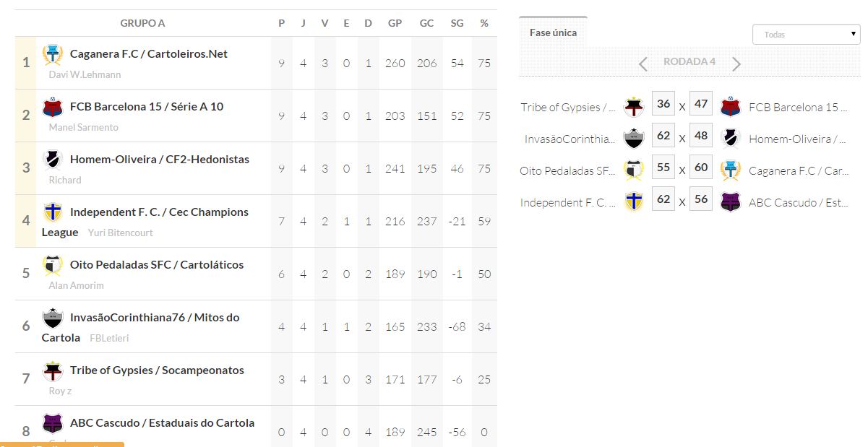868x447 pixels.
Task: Open FCB Barcelona 15 / Série A 10 link
Action: [147, 106]
